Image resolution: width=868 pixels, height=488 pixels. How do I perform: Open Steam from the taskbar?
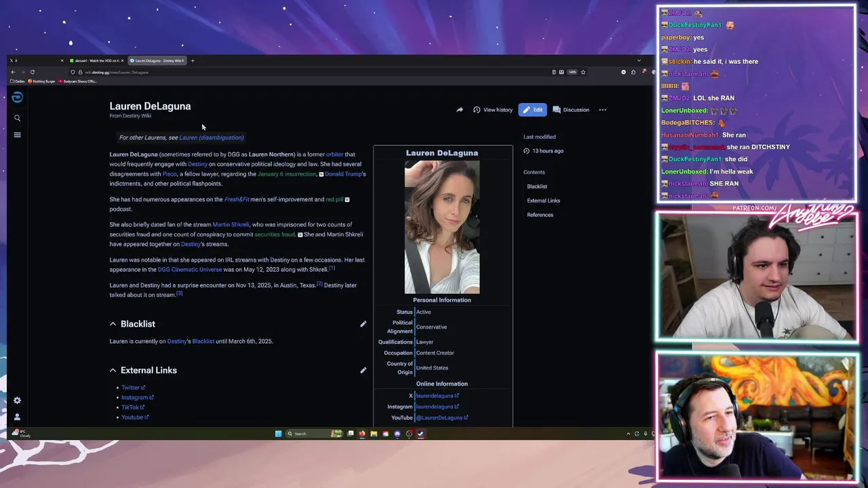[420, 434]
